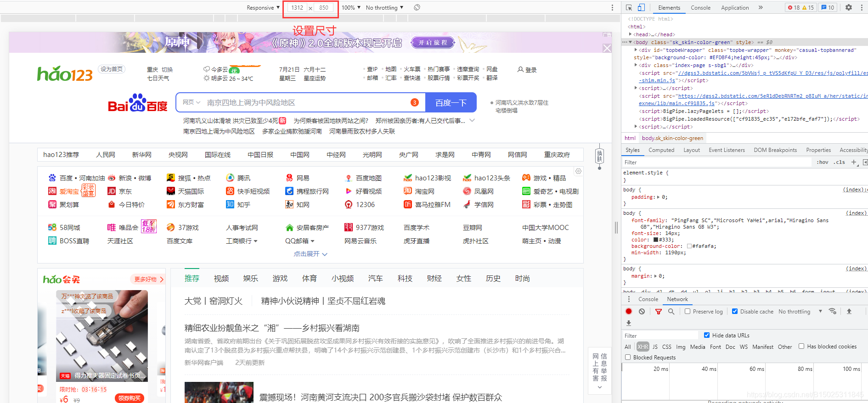Click the #fafafa background color swatch
The width and height of the screenshot is (868, 403).
689,246
